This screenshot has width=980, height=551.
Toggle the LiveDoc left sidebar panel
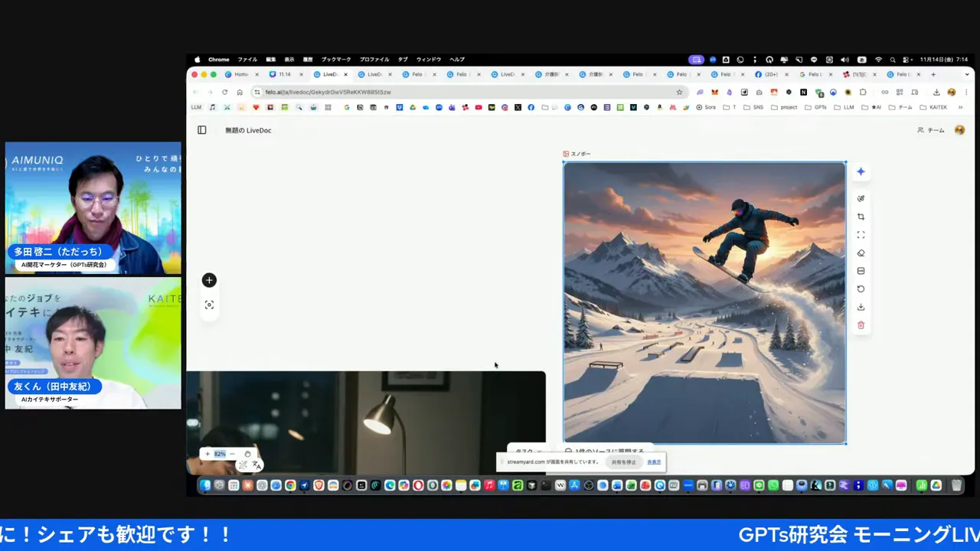pos(201,130)
